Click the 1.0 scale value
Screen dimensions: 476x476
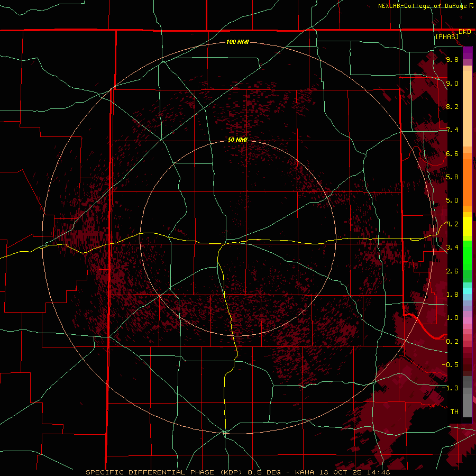(452, 318)
